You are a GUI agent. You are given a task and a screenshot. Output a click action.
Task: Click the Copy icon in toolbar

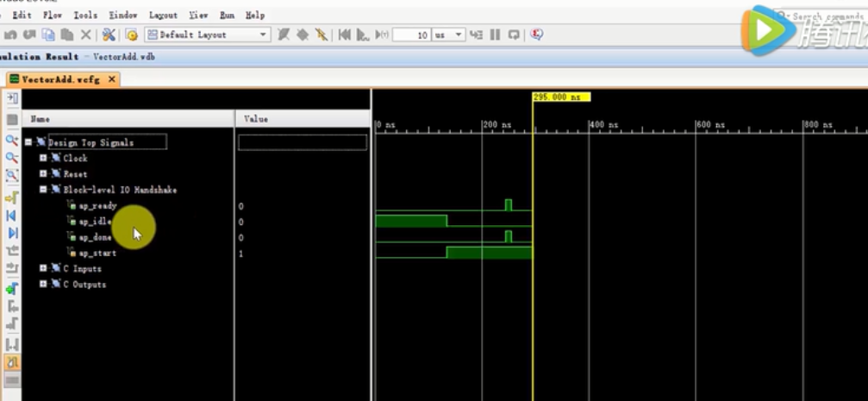pyautogui.click(x=48, y=34)
